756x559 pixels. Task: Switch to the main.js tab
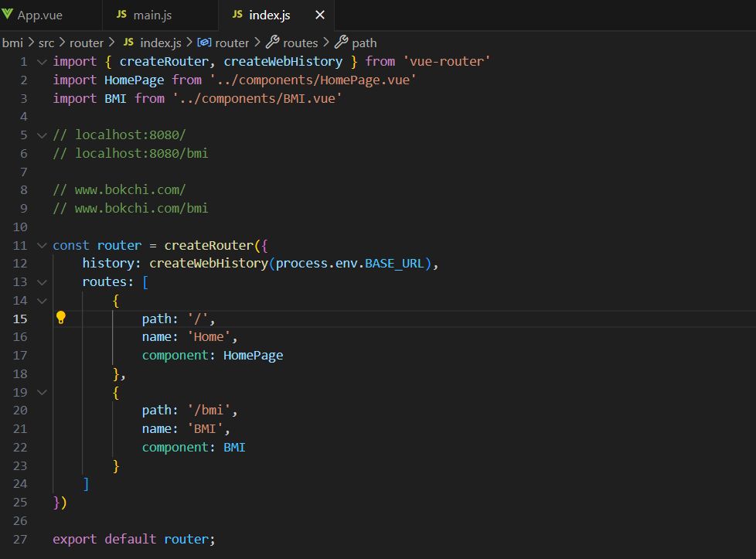tap(152, 15)
